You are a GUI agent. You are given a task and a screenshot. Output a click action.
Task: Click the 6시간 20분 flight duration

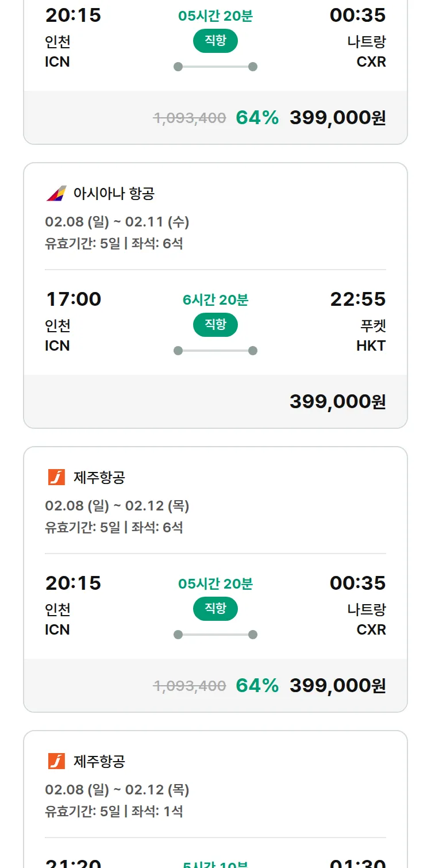point(215,299)
